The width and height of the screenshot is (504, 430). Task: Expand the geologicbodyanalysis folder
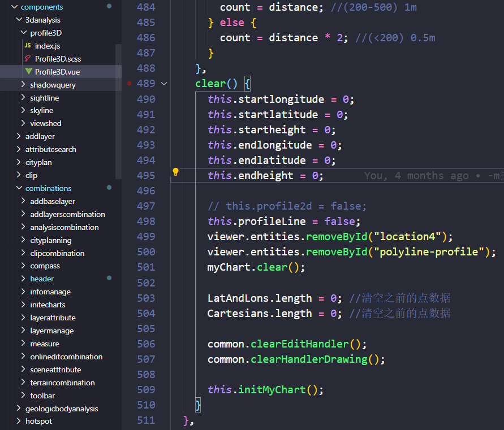pyautogui.click(x=19, y=408)
